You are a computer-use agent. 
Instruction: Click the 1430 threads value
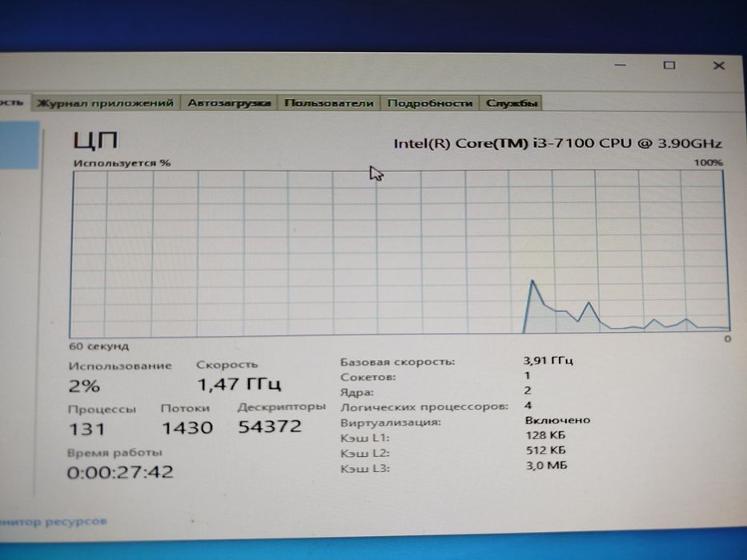pyautogui.click(x=187, y=428)
